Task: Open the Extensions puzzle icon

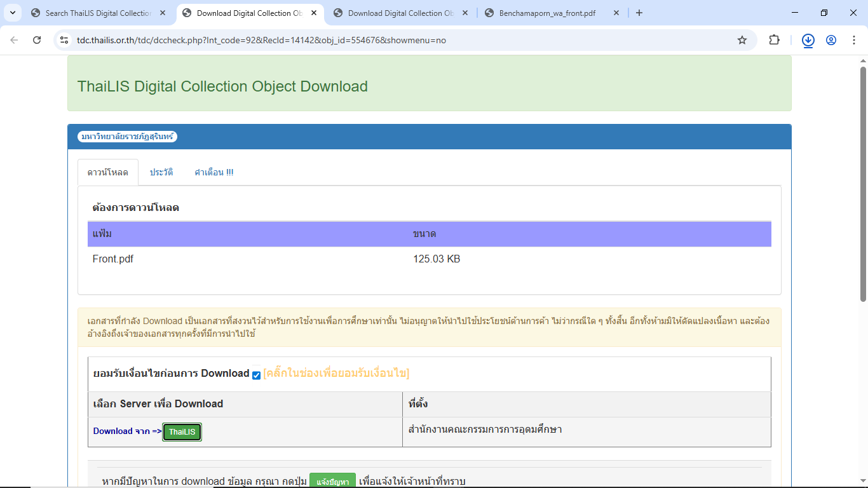Action: tap(774, 40)
